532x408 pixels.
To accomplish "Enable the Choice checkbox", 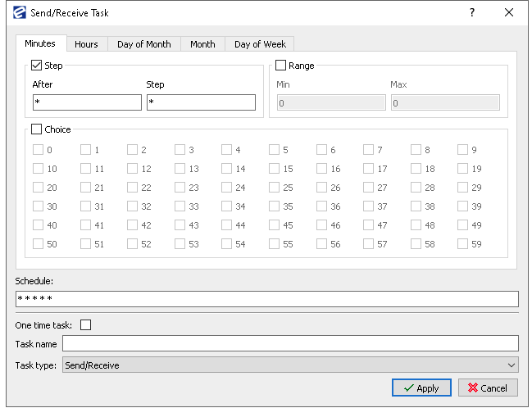I will coord(36,129).
